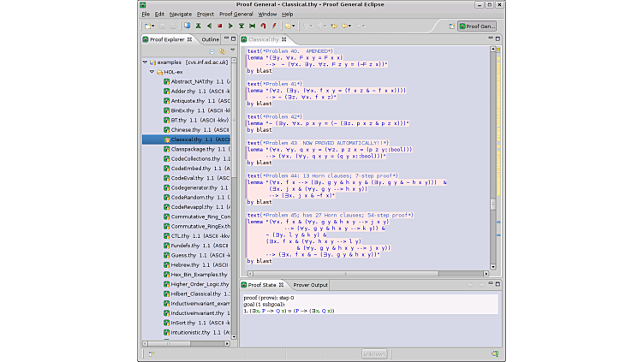The image size is (644, 362).
Task: Click the green Undo step left-arrow icon
Action: (208, 26)
